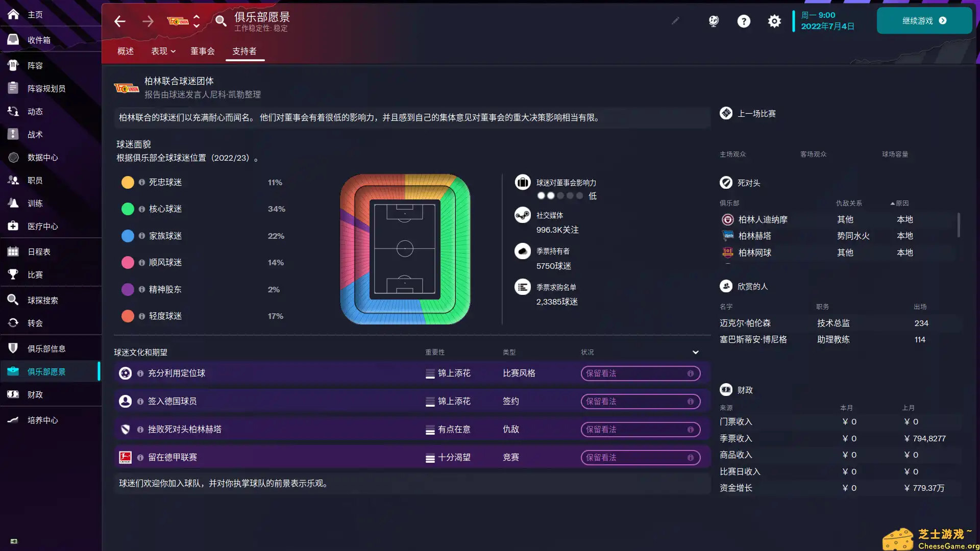Switch to the 董事会 tab

203,51
